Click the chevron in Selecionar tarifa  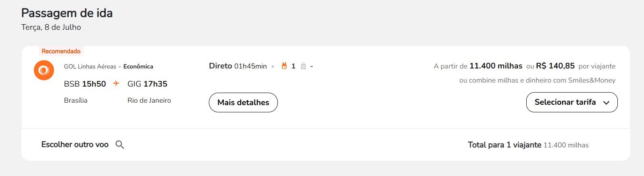pos(606,103)
